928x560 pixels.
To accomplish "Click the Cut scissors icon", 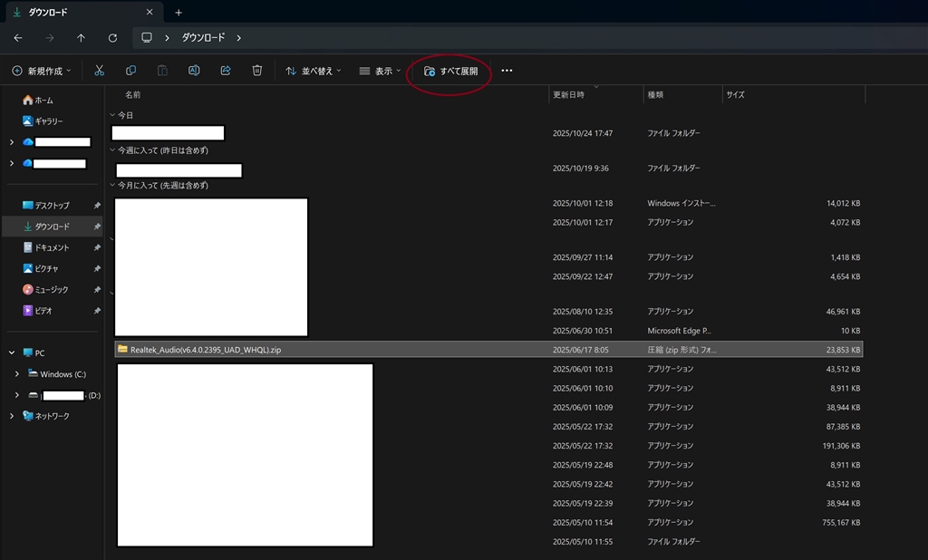I will [100, 71].
